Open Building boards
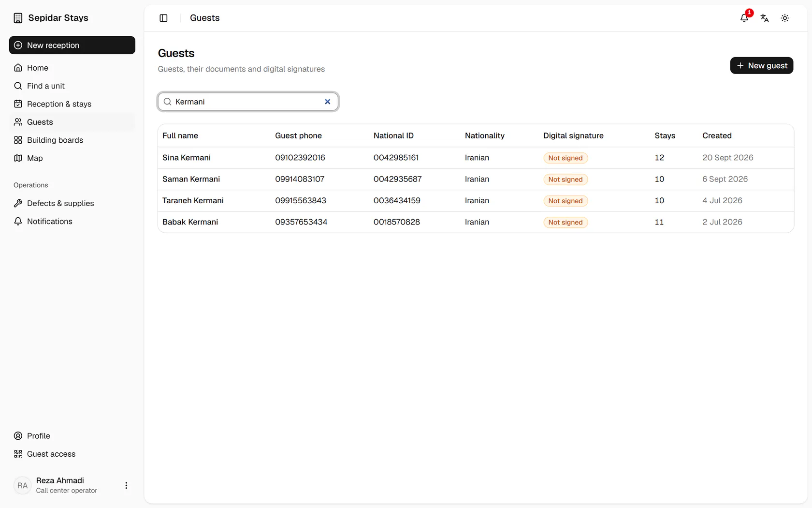The height and width of the screenshot is (508, 812). coord(72,140)
